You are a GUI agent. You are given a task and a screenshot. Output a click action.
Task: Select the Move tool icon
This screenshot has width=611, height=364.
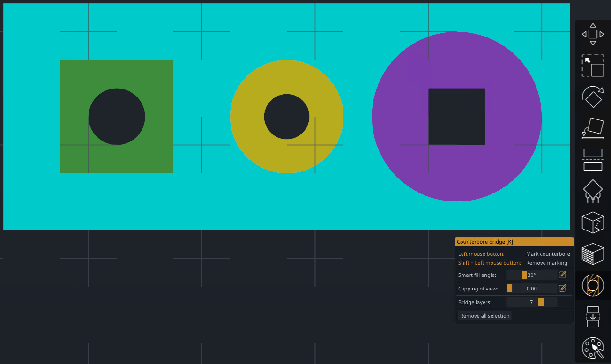[593, 34]
